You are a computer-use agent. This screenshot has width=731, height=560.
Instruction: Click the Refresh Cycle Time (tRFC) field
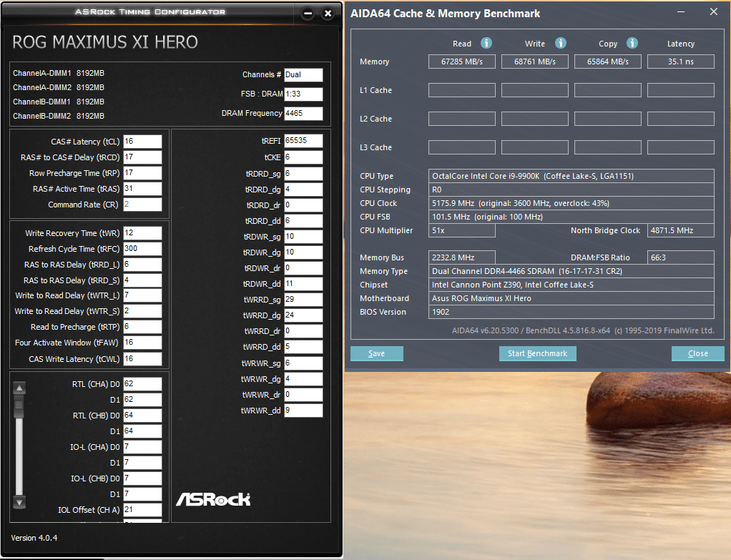[142, 248]
